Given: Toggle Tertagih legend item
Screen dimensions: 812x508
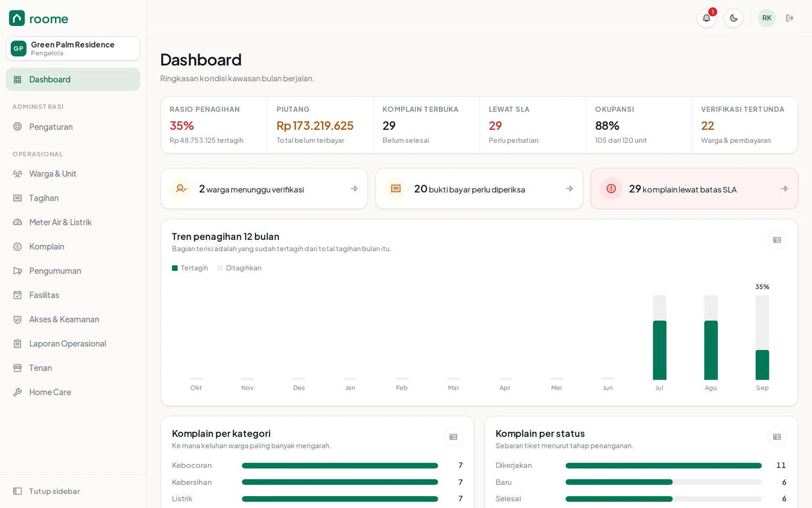Looking at the screenshot, I should pos(190,268).
